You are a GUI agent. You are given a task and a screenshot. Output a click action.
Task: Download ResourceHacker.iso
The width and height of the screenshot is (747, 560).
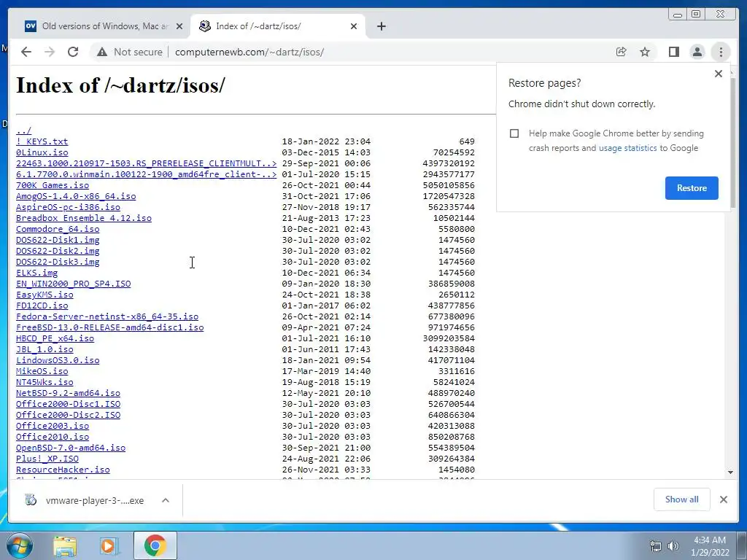pyautogui.click(x=63, y=470)
